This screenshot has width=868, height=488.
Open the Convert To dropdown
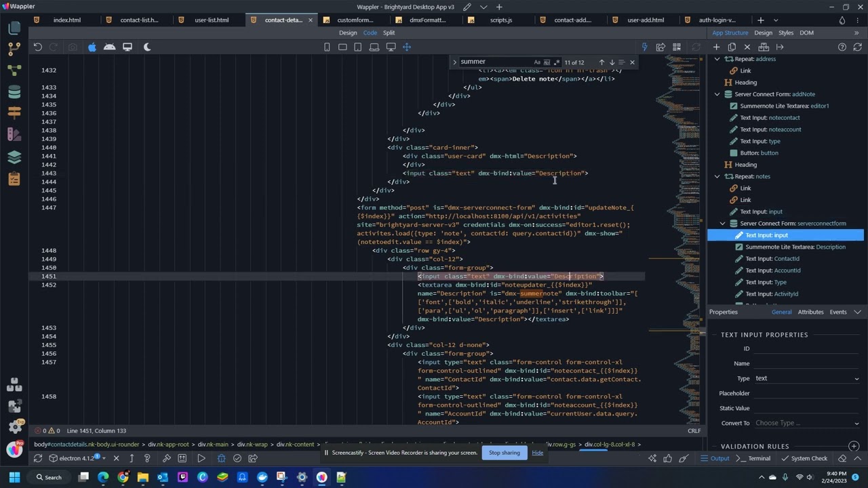(x=807, y=423)
